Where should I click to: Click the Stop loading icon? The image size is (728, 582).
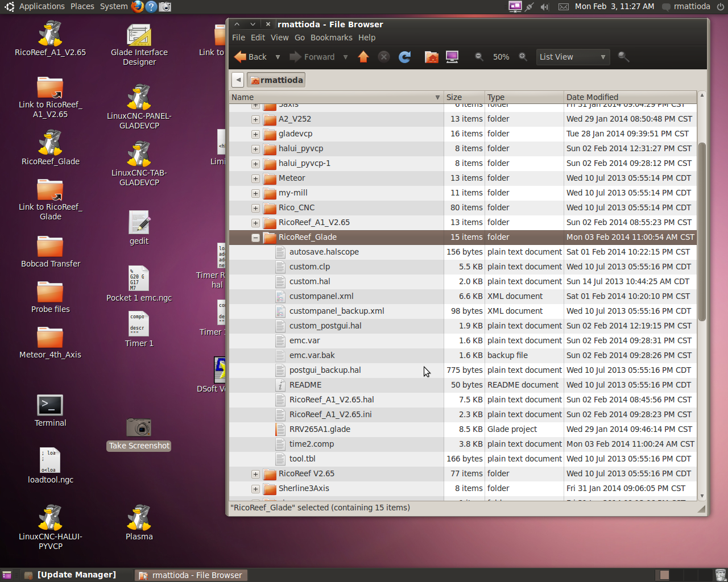click(384, 57)
